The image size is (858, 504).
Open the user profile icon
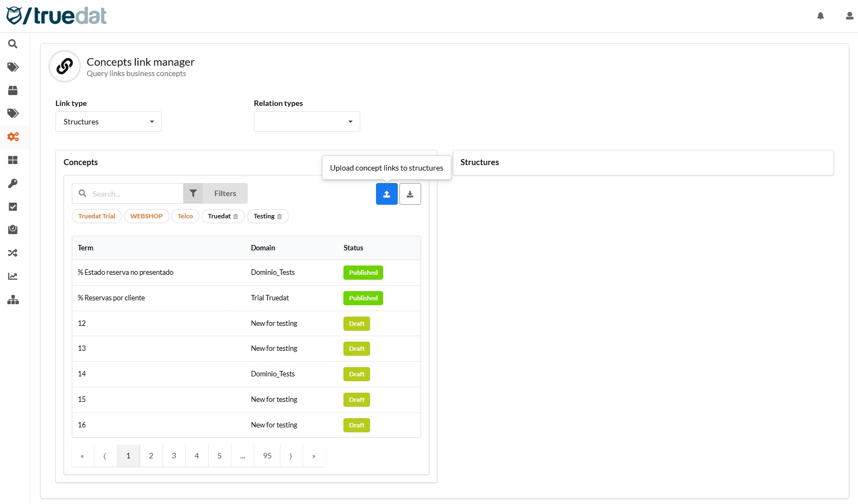tap(849, 16)
